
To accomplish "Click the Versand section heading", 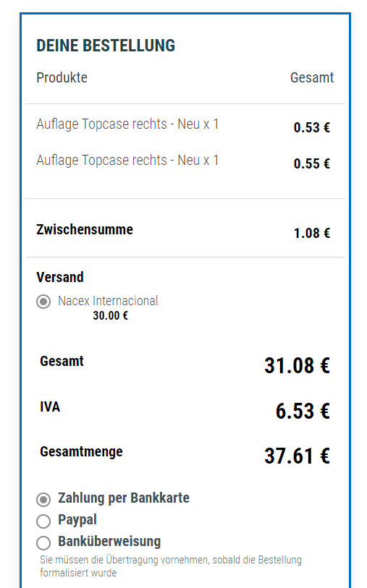I will coord(60,277).
